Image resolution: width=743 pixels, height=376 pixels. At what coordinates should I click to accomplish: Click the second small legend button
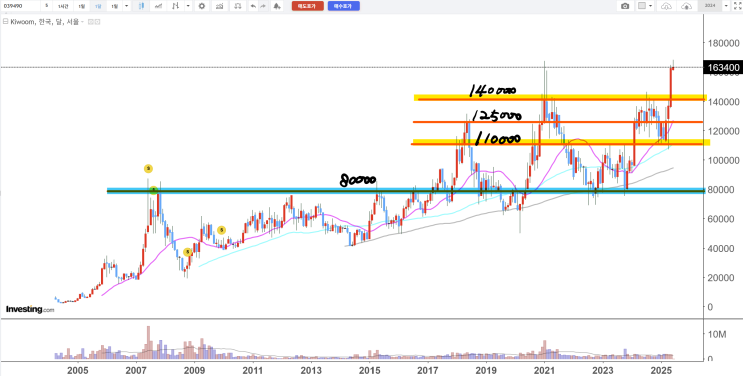[x=98, y=22]
